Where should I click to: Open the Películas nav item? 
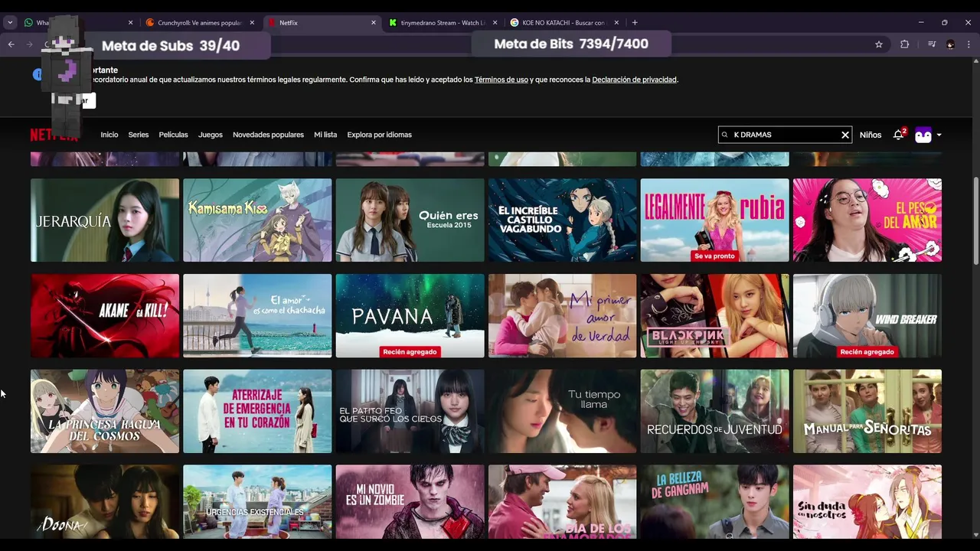point(173,135)
